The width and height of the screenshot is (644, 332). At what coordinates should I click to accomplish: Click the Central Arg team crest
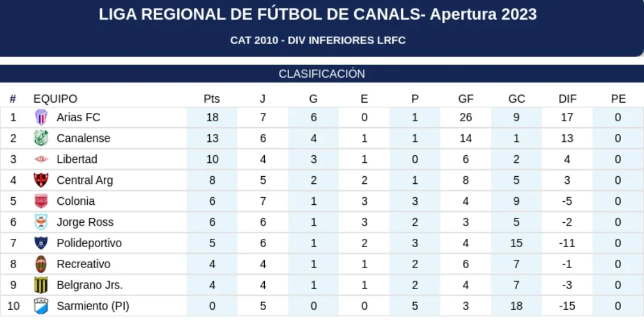click(x=41, y=180)
